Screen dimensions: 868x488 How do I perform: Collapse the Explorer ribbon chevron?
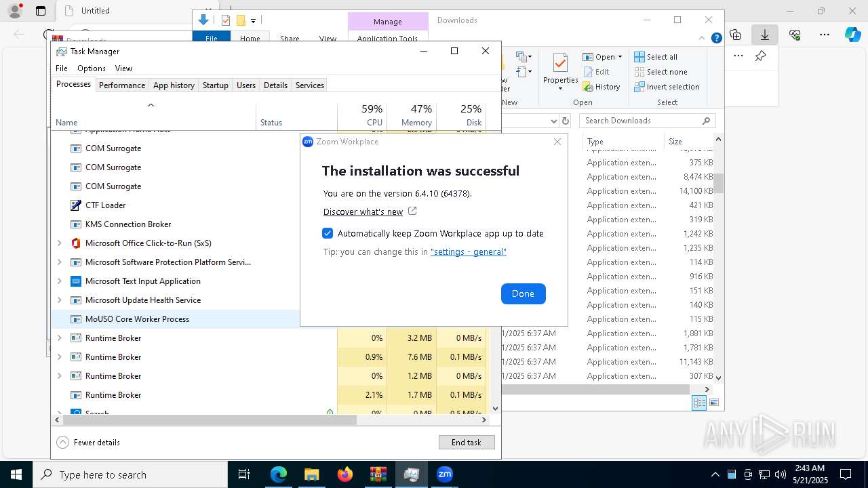703,38
